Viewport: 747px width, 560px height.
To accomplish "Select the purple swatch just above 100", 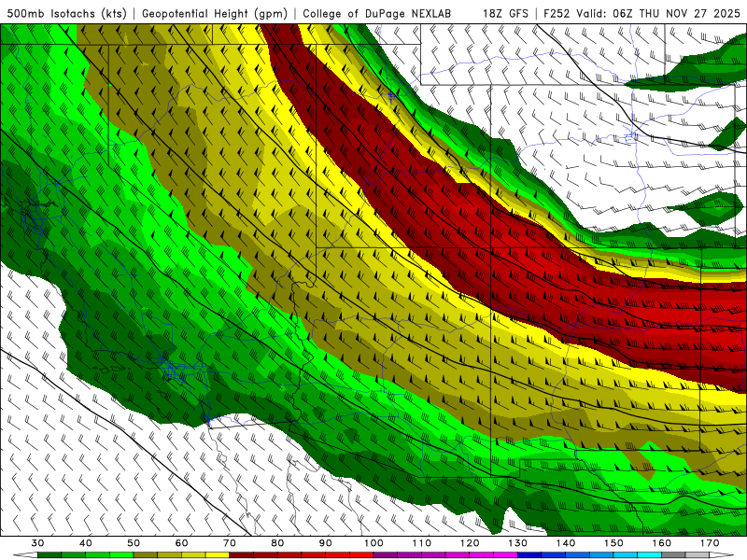I will 386,555.
